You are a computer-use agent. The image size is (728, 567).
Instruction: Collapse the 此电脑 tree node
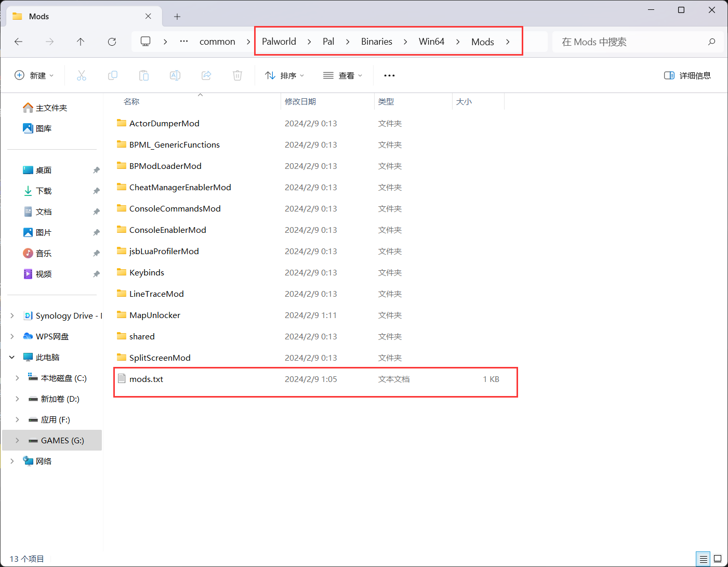[12, 357]
